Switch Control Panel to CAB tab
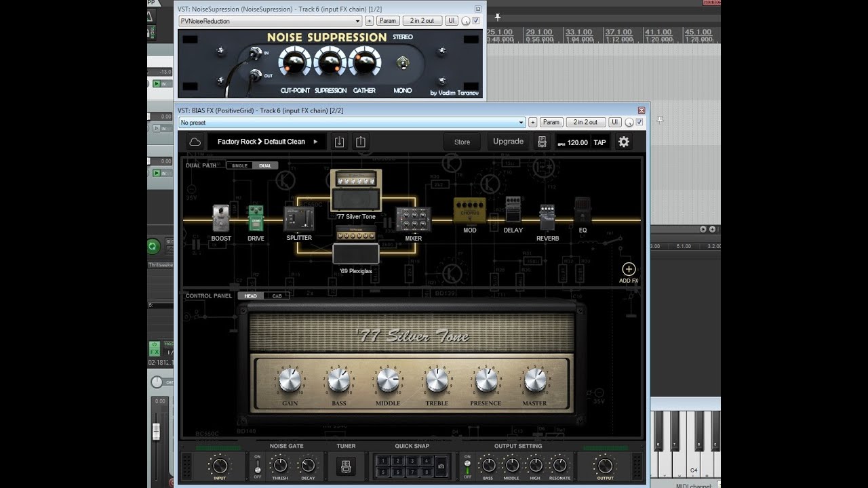 [x=277, y=296]
